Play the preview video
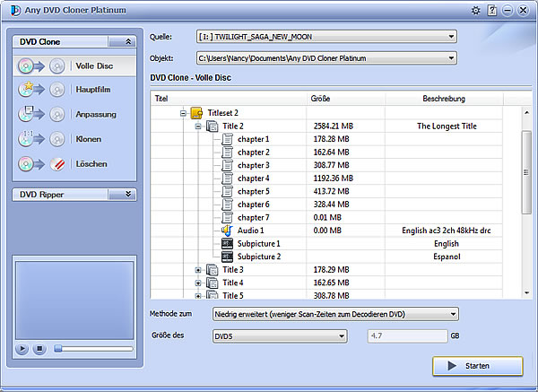Screen dimensions: 538x392 [x=22, y=349]
